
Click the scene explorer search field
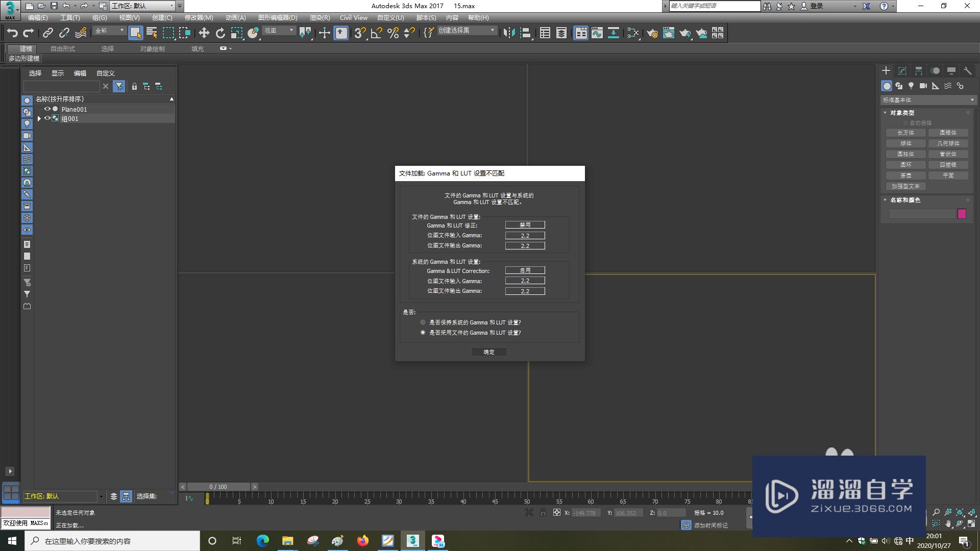(x=61, y=86)
